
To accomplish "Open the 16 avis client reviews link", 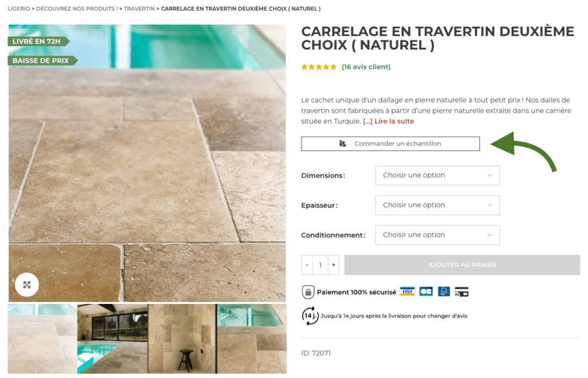I will (x=366, y=67).
